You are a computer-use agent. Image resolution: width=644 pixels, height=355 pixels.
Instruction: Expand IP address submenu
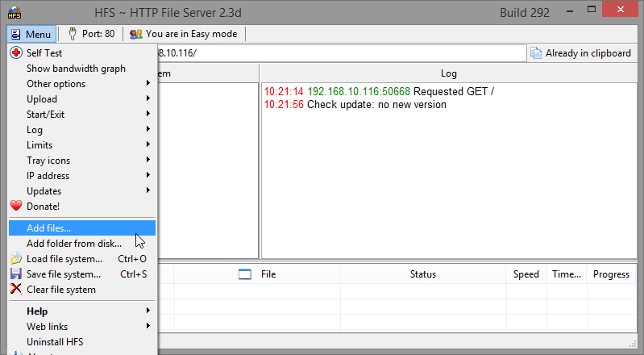82,176
